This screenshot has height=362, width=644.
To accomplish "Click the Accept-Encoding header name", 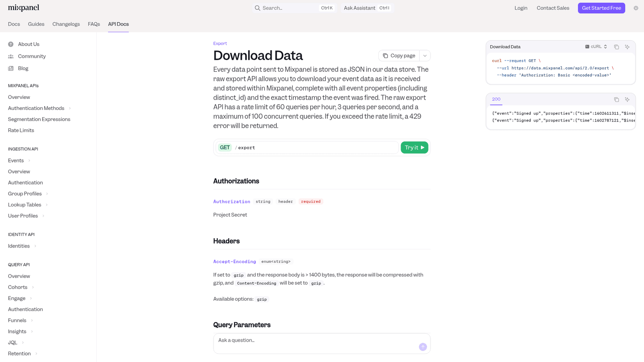I will point(235,262).
